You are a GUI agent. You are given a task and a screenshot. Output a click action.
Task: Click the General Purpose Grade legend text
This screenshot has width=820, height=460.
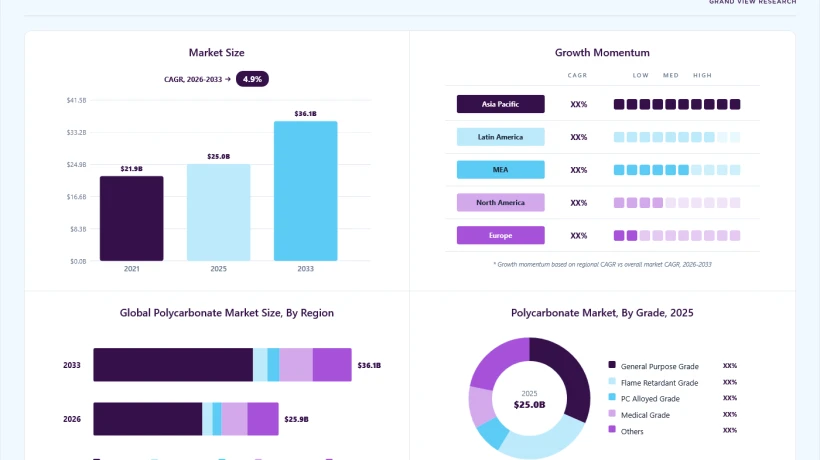pos(659,366)
